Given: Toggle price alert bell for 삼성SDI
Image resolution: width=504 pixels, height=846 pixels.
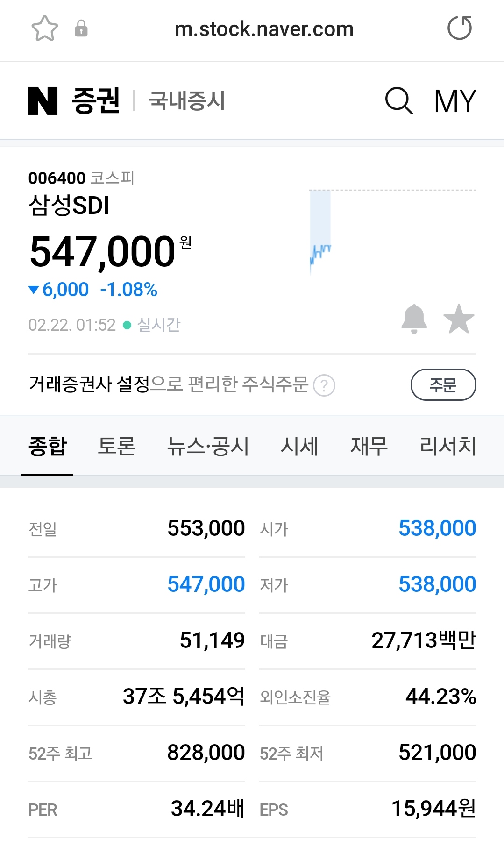Looking at the screenshot, I should point(414,319).
